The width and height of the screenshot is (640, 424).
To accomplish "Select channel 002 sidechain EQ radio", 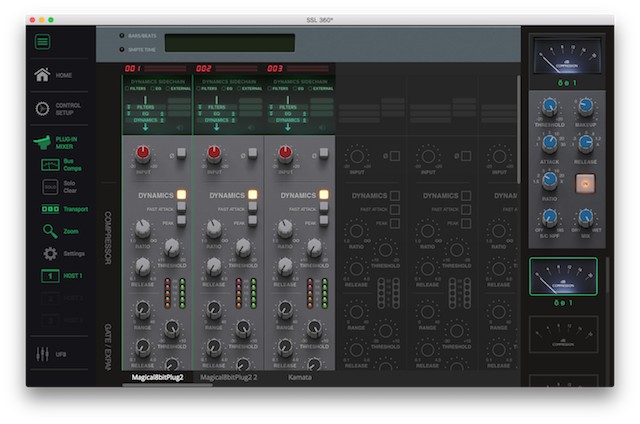I will 224,89.
